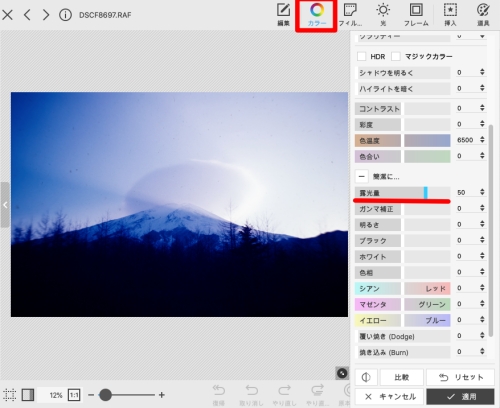
Task: Click the 12% zoom value
Action: (56, 395)
